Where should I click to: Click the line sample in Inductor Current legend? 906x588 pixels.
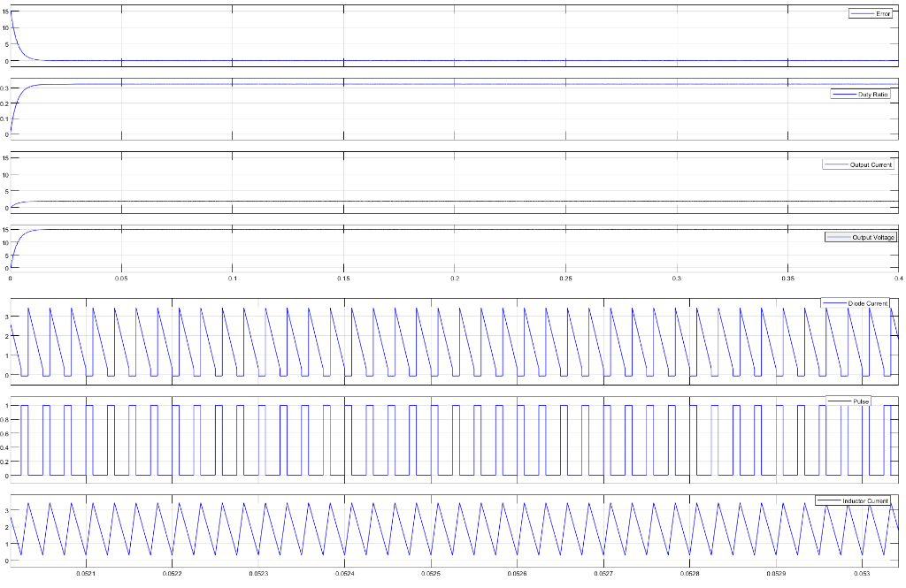click(829, 500)
